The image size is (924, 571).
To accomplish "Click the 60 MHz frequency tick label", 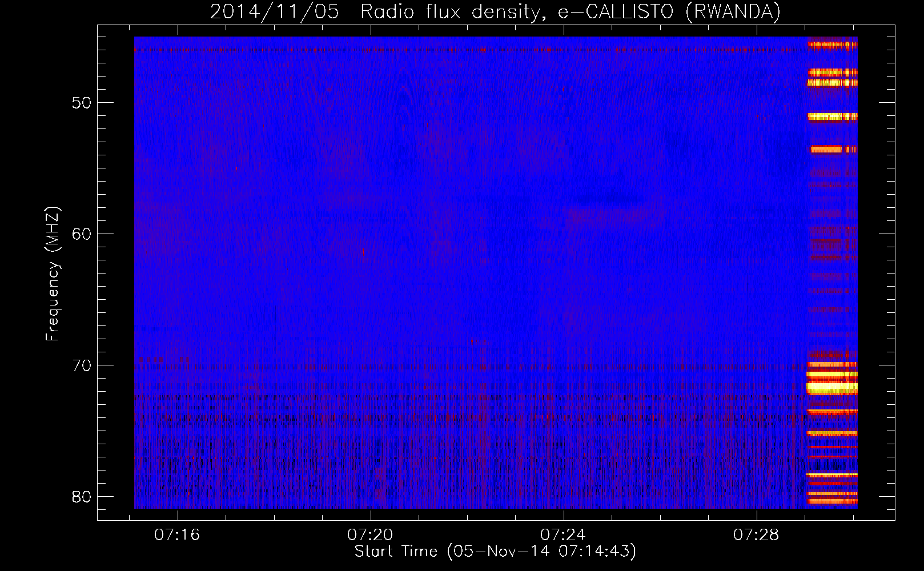I will [x=81, y=234].
